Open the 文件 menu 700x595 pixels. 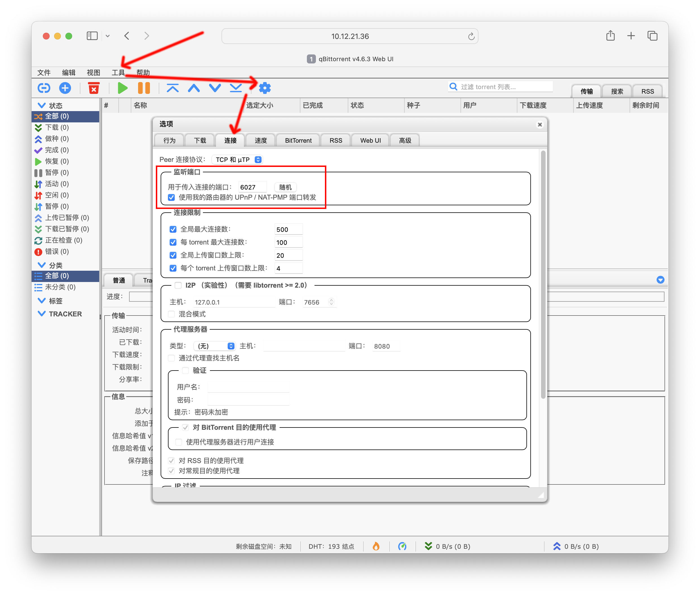[x=44, y=72]
